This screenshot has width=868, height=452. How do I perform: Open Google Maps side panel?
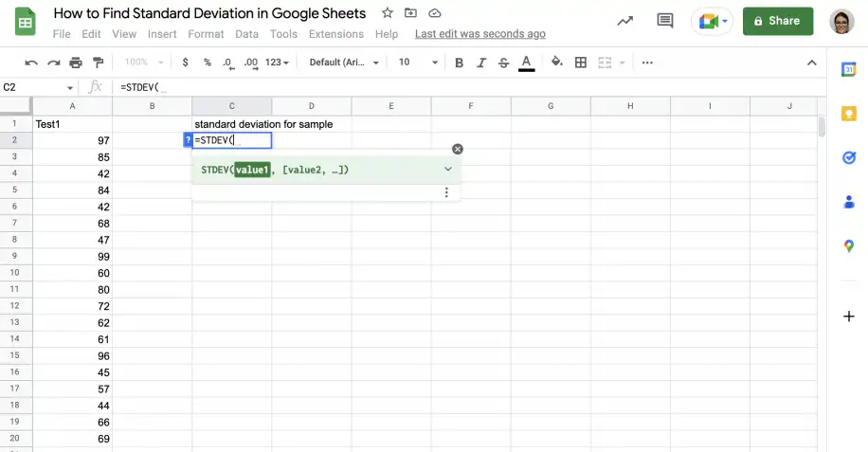tap(849, 246)
